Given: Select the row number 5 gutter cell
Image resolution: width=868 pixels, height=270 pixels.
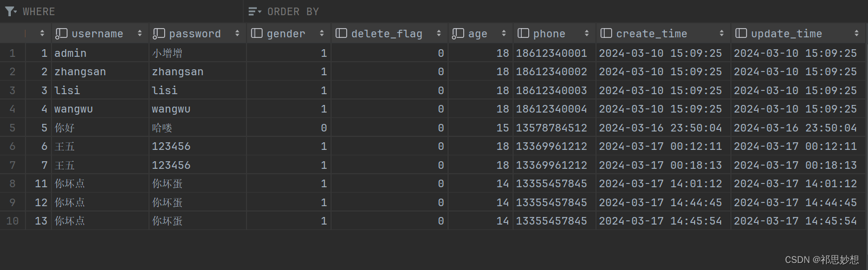Looking at the screenshot, I should point(12,128).
